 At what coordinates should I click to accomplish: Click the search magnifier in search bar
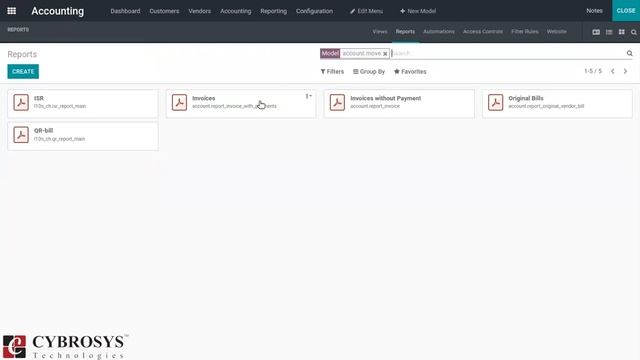(629, 53)
